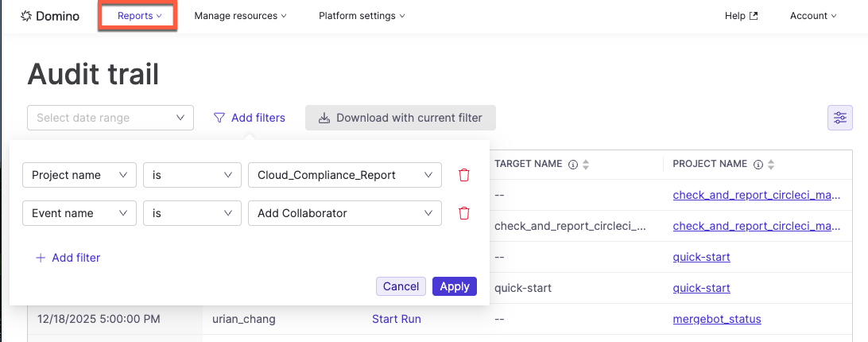Click the Add filter link
The width and height of the screenshot is (868, 342).
68,258
